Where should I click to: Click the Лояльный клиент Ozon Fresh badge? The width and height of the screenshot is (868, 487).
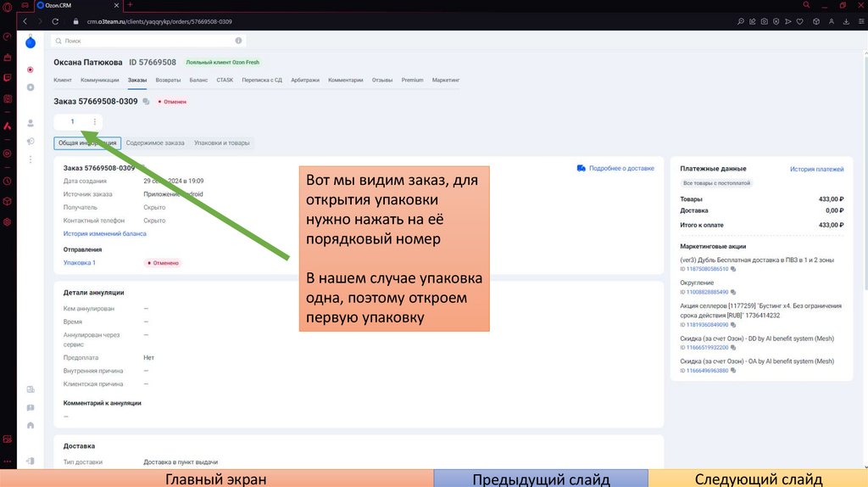pos(223,63)
